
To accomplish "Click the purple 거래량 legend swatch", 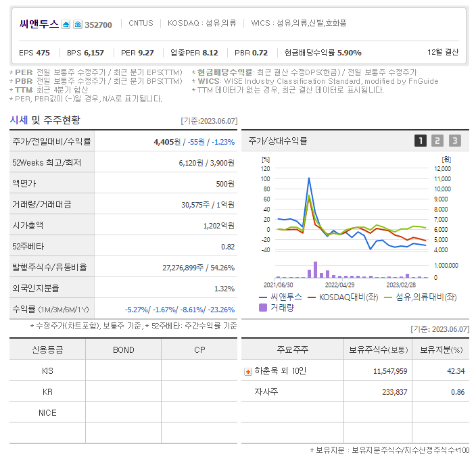I will point(263,308).
